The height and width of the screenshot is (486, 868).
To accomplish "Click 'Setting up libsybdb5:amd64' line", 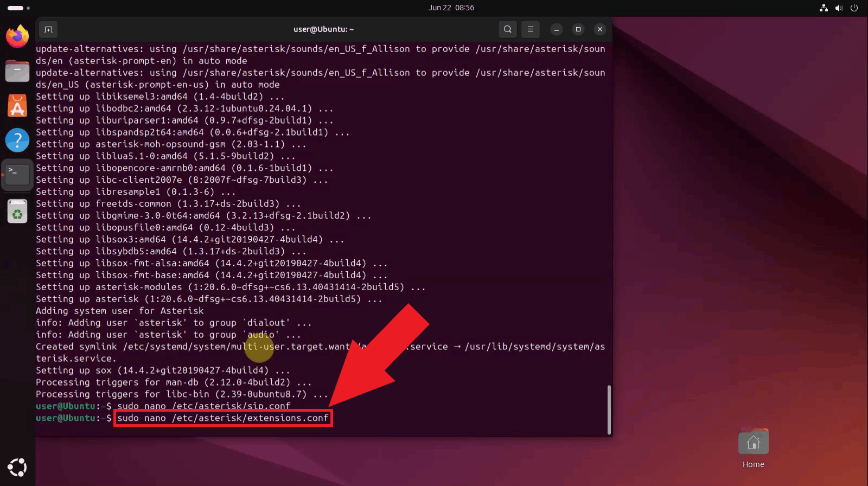I will click(171, 252).
